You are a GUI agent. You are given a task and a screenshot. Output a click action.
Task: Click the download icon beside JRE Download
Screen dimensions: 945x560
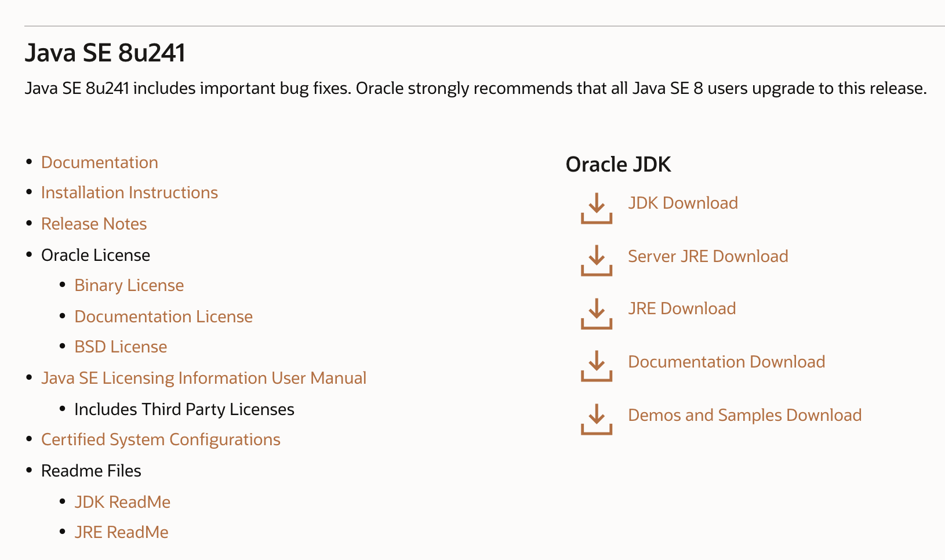coord(597,314)
